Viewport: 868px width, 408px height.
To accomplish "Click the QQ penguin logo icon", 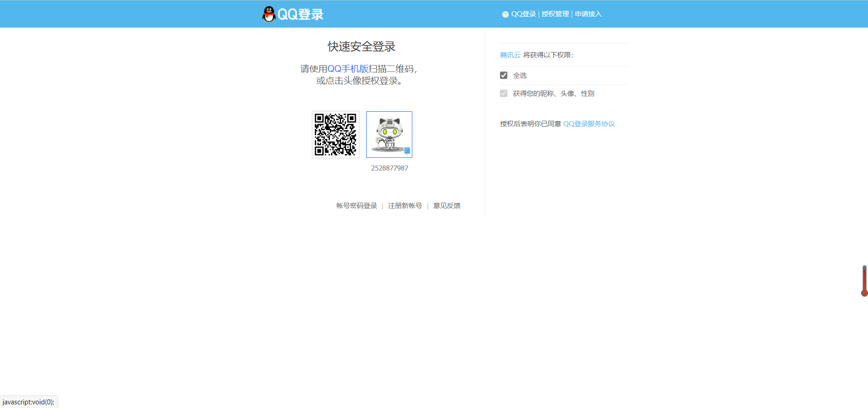I will point(269,14).
